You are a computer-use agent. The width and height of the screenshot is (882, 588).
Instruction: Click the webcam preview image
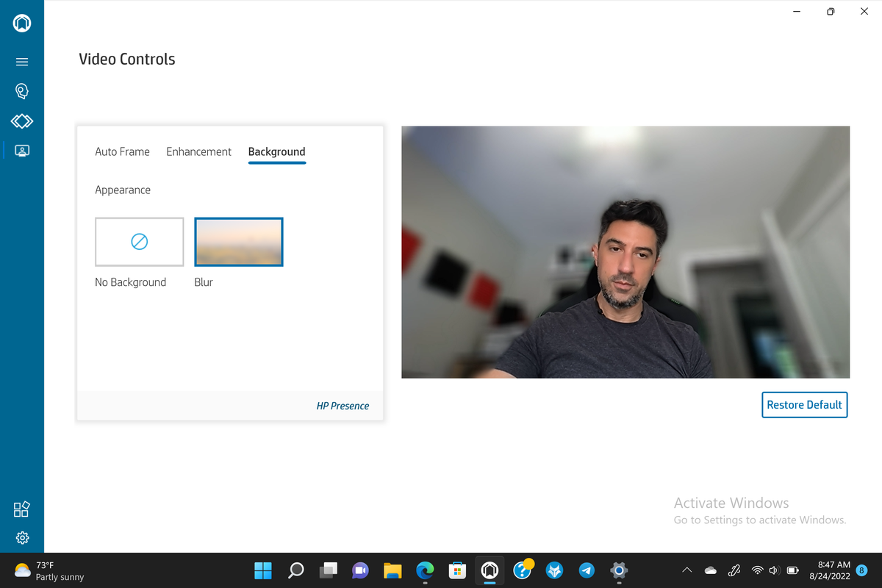pyautogui.click(x=625, y=252)
